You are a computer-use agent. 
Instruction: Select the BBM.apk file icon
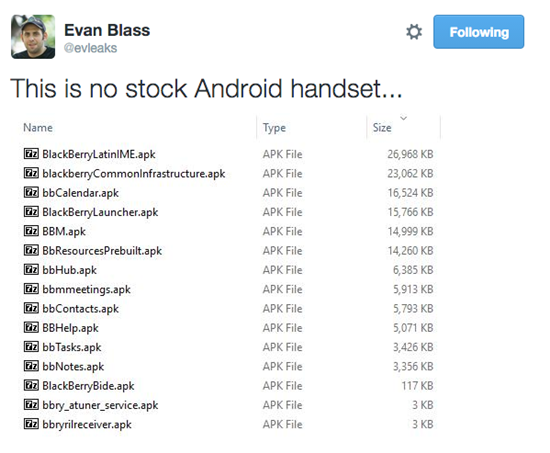click(x=31, y=231)
